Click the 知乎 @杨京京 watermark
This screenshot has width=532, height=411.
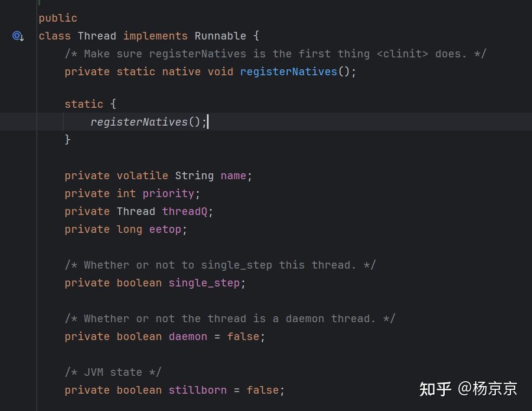click(468, 389)
